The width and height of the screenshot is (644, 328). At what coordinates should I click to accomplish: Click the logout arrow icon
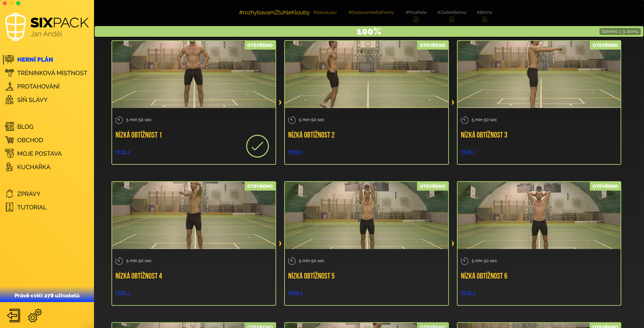click(14, 315)
